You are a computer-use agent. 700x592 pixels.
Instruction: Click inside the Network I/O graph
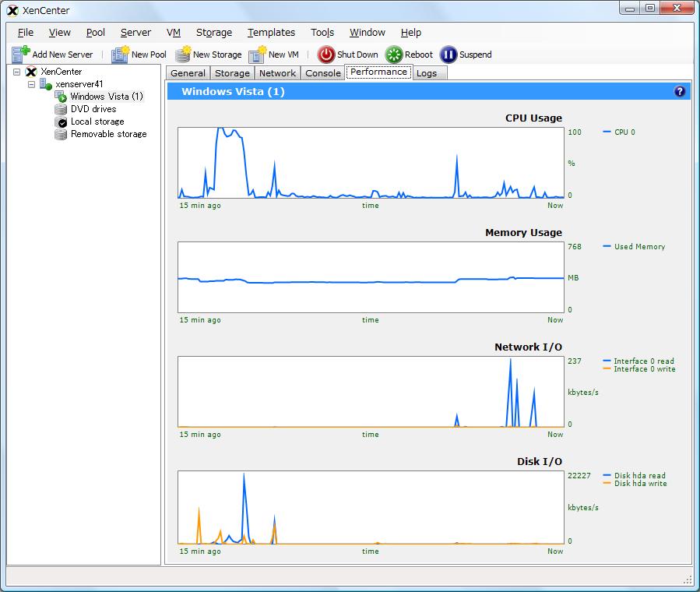pos(371,392)
